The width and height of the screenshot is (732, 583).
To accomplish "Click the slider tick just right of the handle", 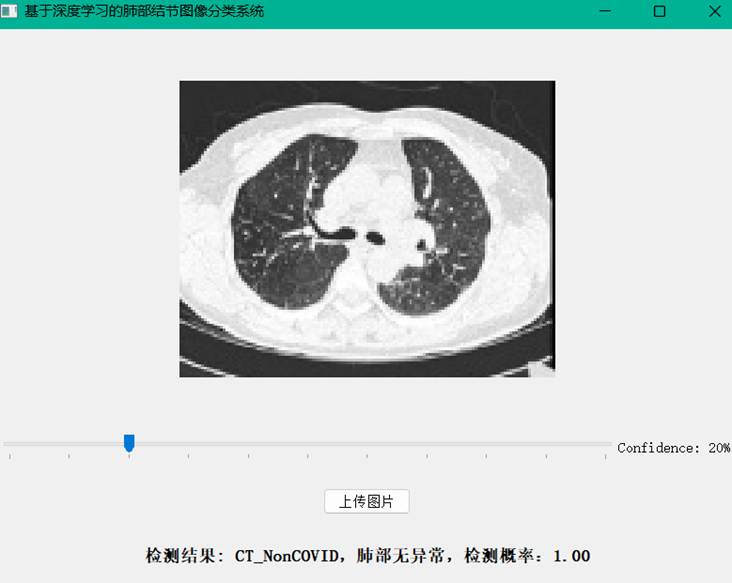I will click(x=189, y=456).
